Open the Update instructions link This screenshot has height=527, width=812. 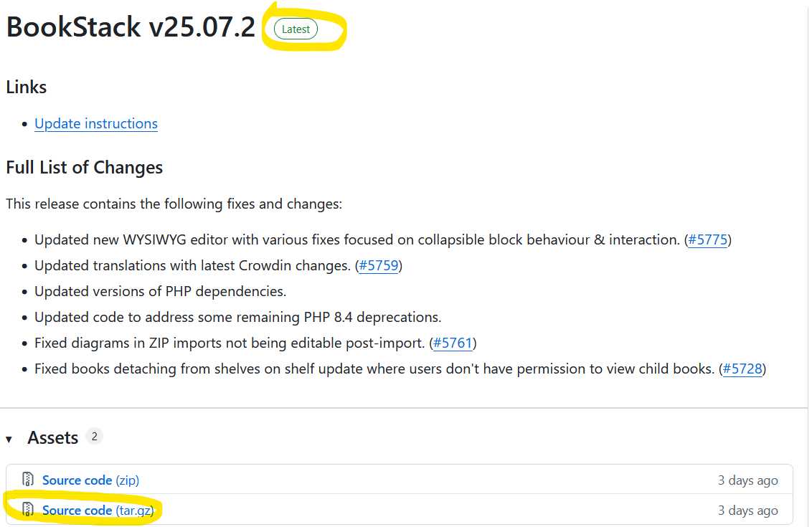click(96, 123)
